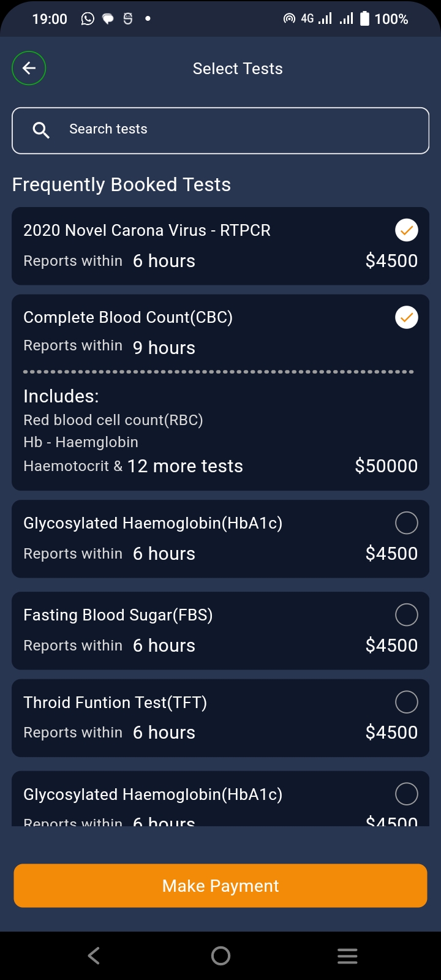This screenshot has width=441, height=980.
Task: Expand the "12 more tests" list
Action: tap(185, 466)
